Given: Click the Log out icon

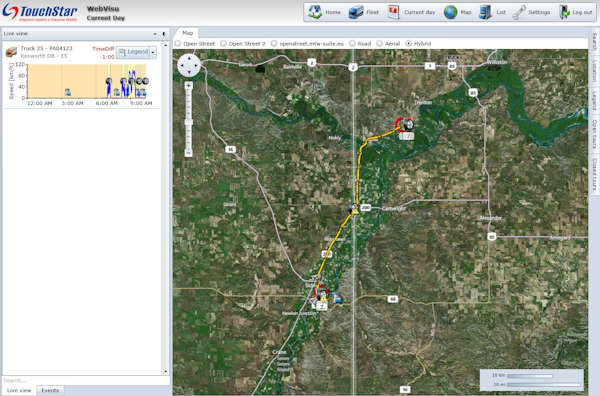Looking at the screenshot, I should click(x=564, y=12).
